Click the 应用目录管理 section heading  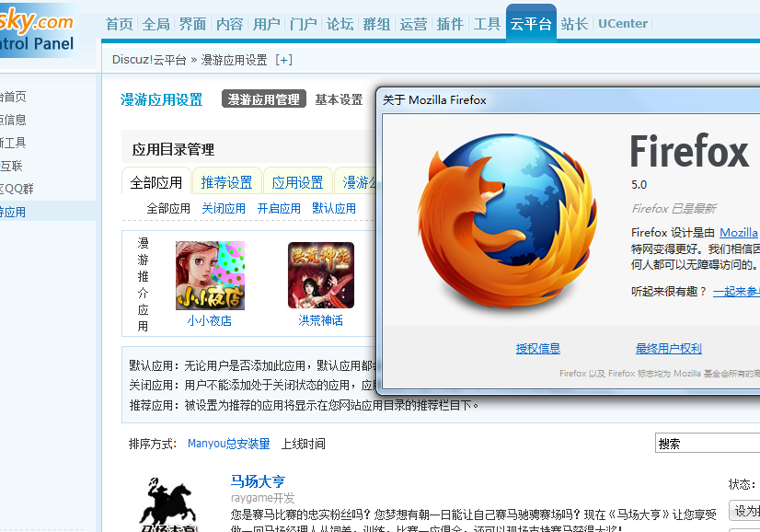tap(173, 149)
